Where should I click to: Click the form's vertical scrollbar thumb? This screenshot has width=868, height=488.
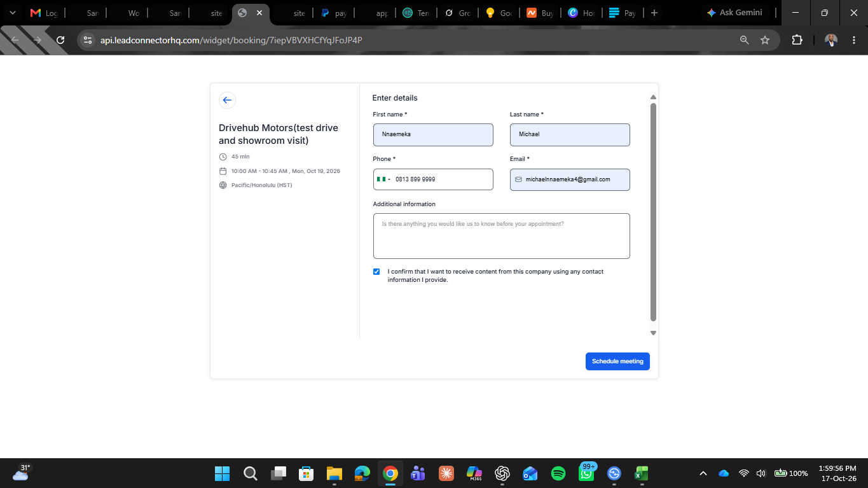653,212
